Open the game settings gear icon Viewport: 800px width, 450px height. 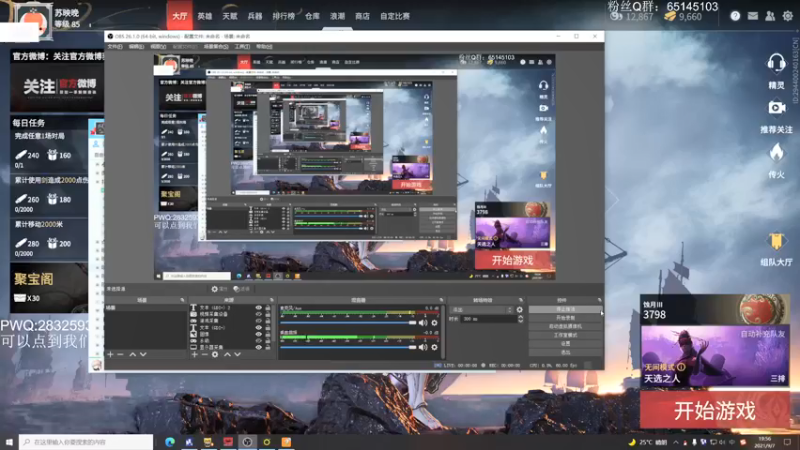[787, 16]
